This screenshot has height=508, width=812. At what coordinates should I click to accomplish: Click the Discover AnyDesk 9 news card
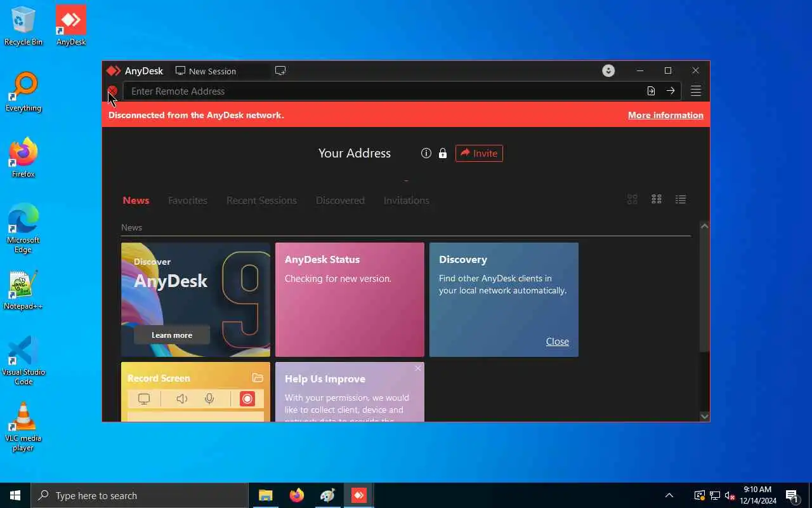[195, 300]
